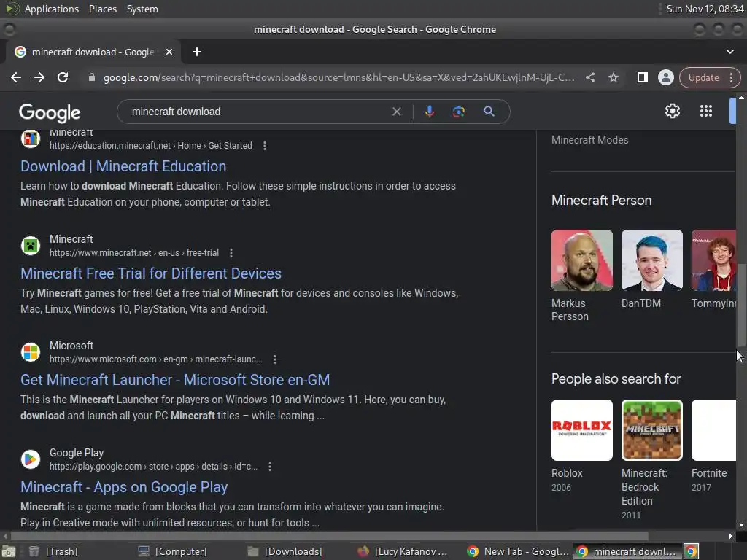
Task: Click right arrow of horizontal scrollbar
Action: pos(731,536)
